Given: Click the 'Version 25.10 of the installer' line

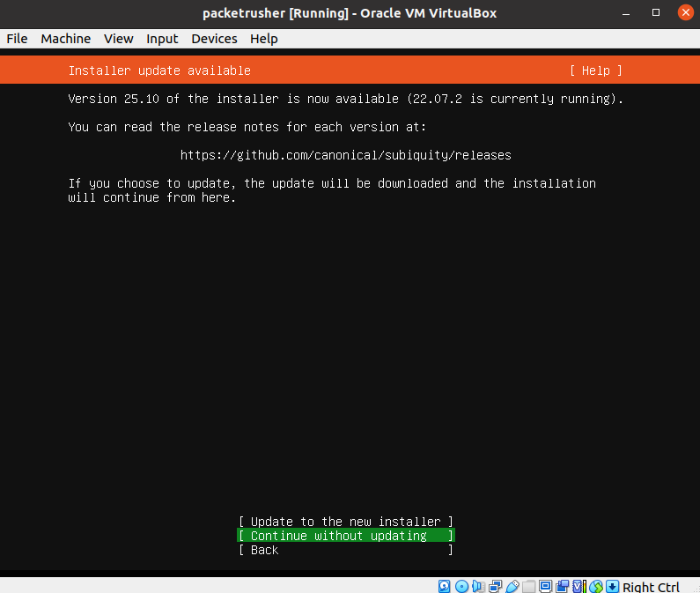Looking at the screenshot, I should pos(345,99).
